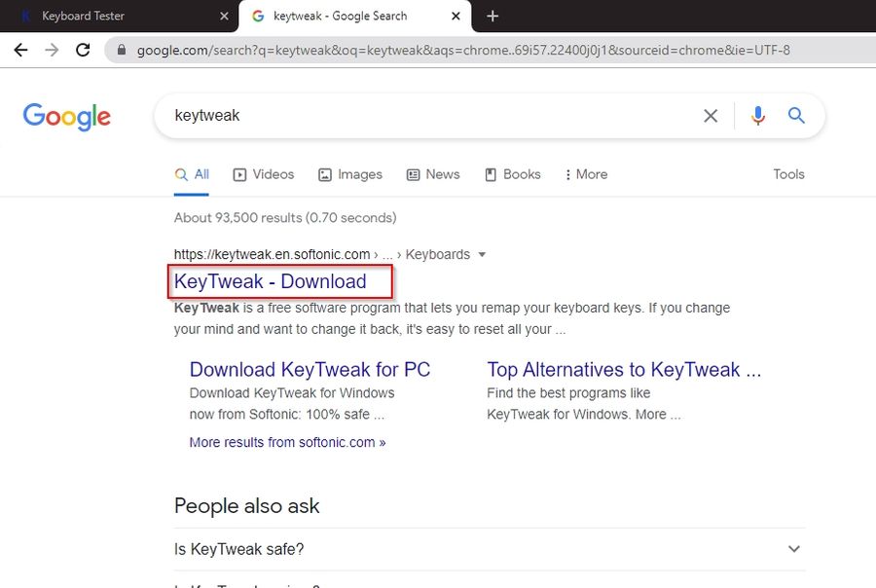876x588 pixels.
Task: Close the keytweak Google Search tab
Action: point(456,17)
